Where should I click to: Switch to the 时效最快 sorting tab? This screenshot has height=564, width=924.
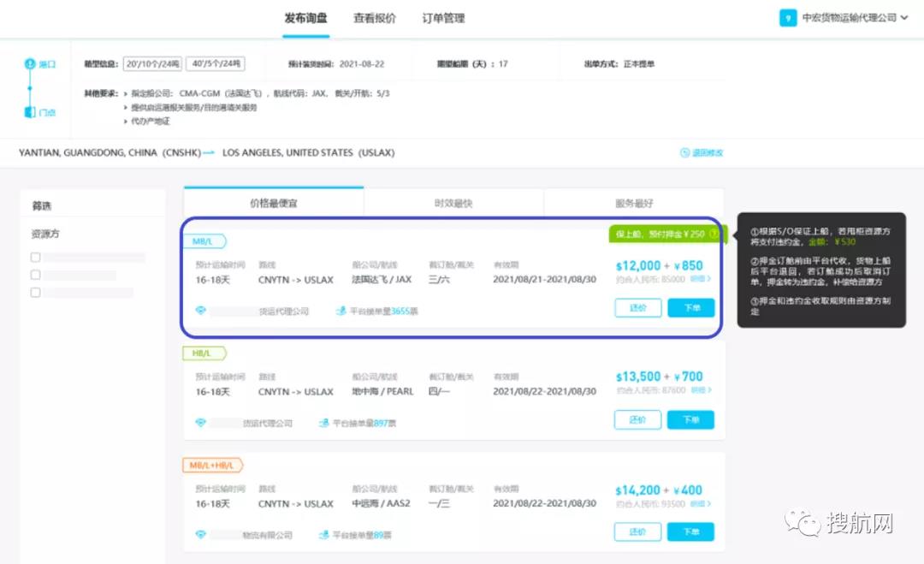point(454,205)
